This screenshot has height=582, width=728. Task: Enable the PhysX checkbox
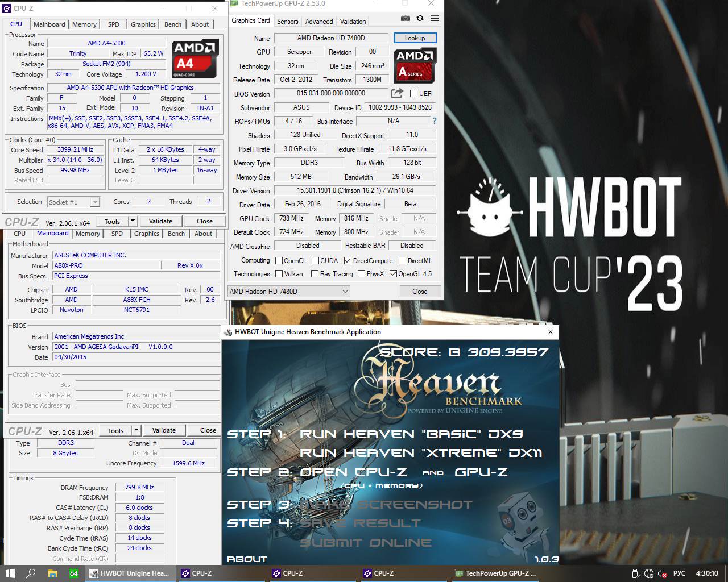coord(361,274)
